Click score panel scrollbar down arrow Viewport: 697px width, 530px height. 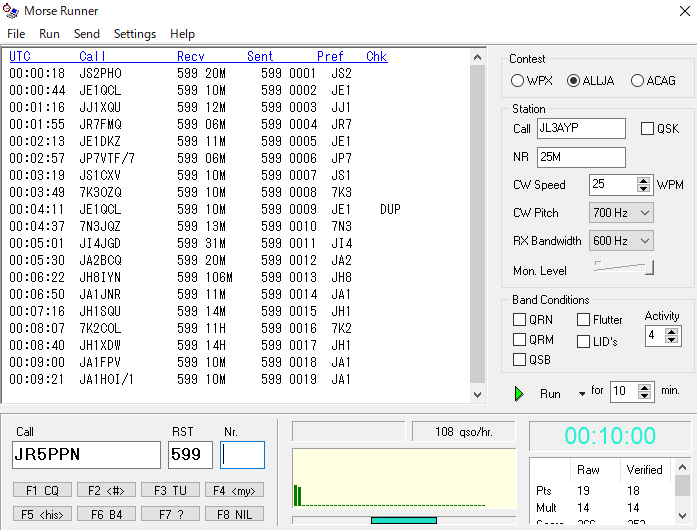coord(682,515)
